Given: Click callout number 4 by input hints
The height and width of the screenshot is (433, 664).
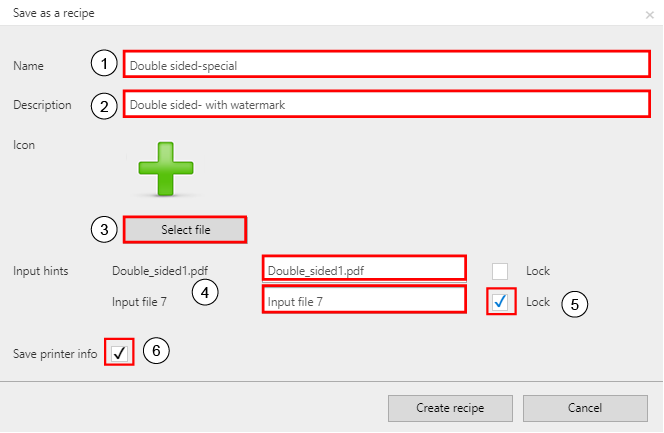Looking at the screenshot, I should click(206, 294).
